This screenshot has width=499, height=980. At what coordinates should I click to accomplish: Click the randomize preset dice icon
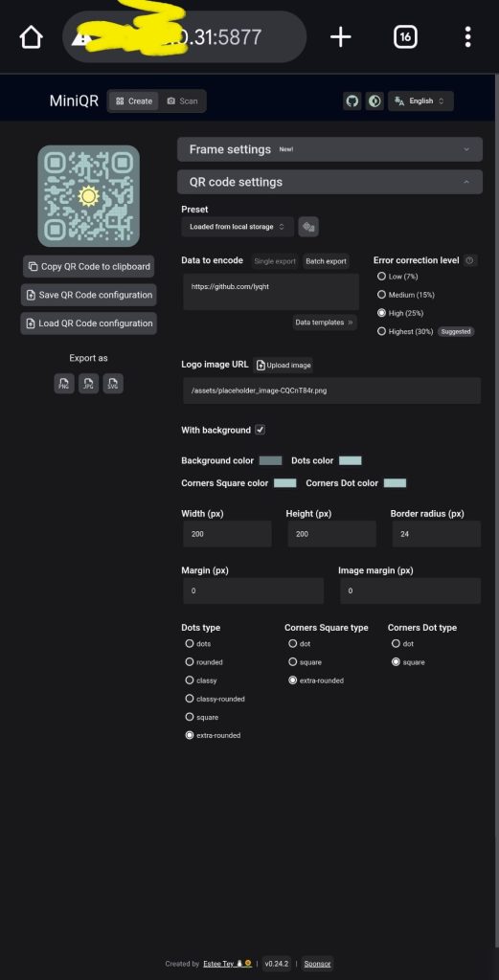(308, 227)
